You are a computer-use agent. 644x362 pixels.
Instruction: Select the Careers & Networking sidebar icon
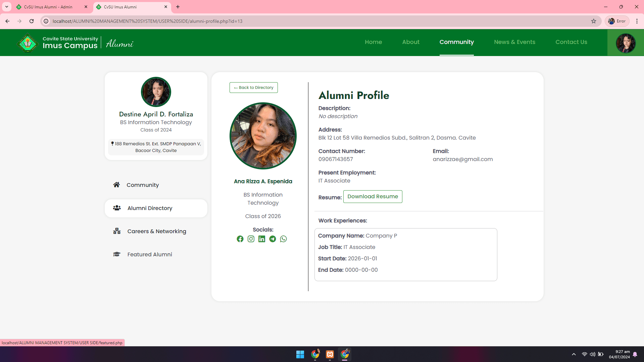click(x=116, y=231)
